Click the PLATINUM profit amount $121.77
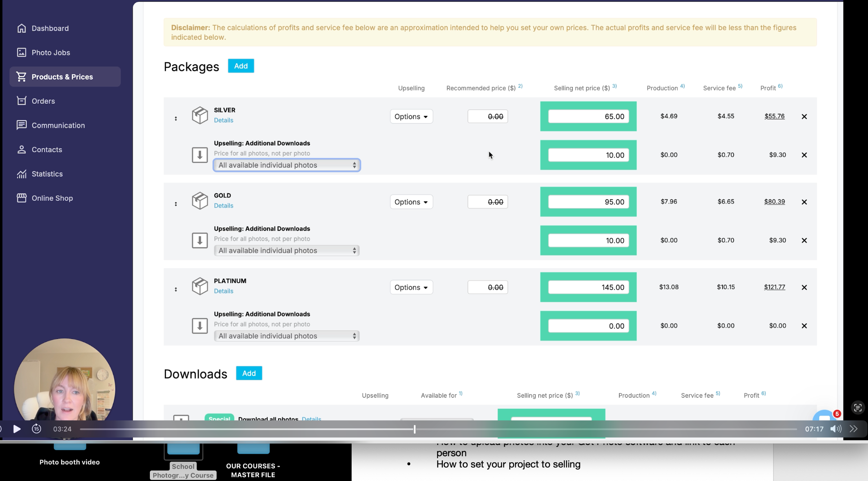 774,287
